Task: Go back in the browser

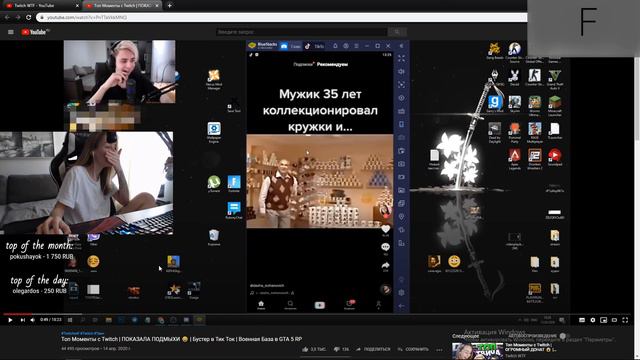Action: [7, 17]
